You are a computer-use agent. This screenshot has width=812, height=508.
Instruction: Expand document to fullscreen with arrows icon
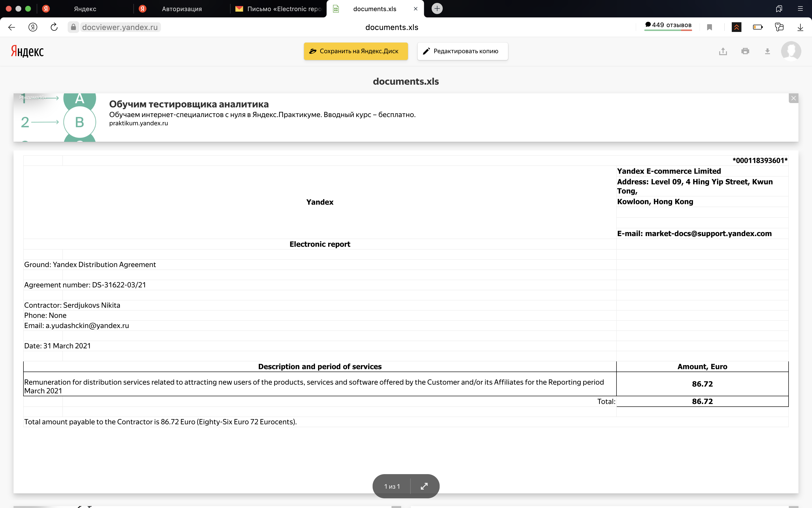click(424, 486)
